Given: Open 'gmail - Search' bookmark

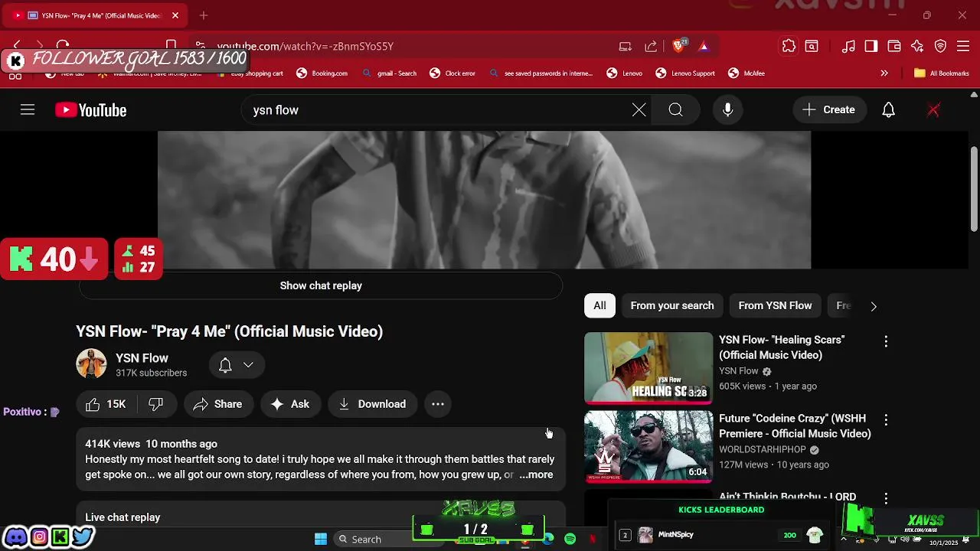Looking at the screenshot, I should (390, 73).
